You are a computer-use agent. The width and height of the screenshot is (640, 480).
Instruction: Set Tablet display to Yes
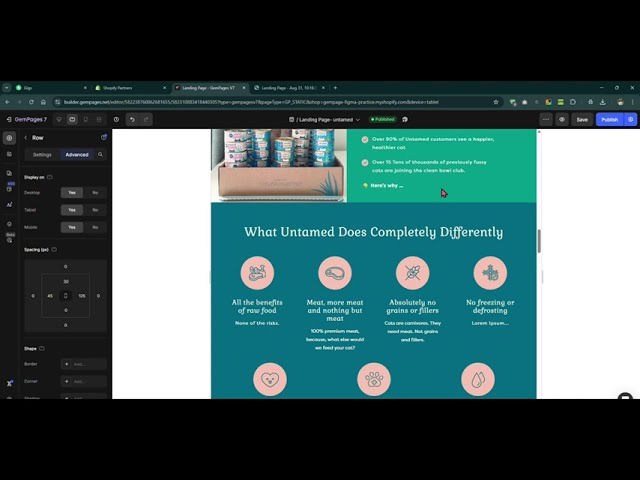pyautogui.click(x=72, y=210)
